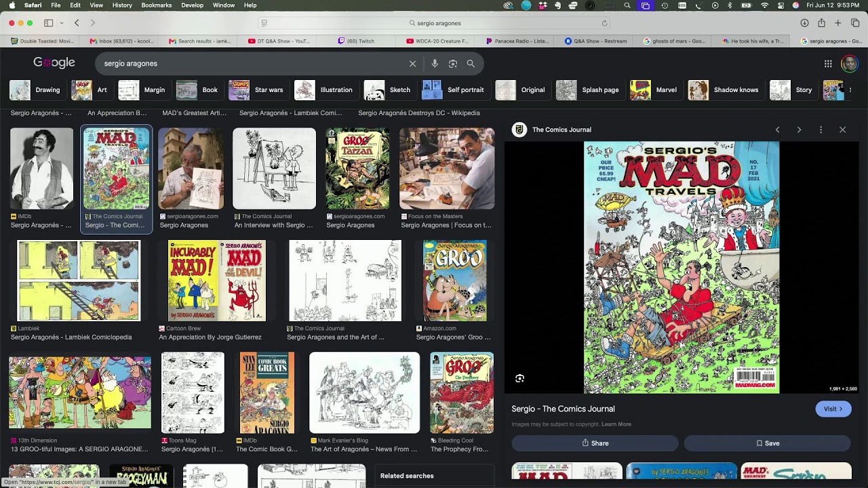Open the Learn More copyright link
Screen dimensions: 868x488
[x=616, y=424]
